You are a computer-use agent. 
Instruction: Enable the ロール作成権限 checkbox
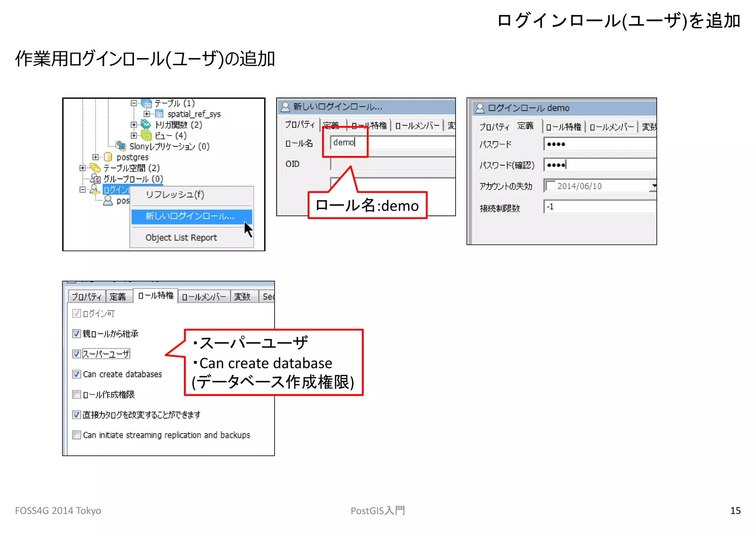click(x=76, y=395)
